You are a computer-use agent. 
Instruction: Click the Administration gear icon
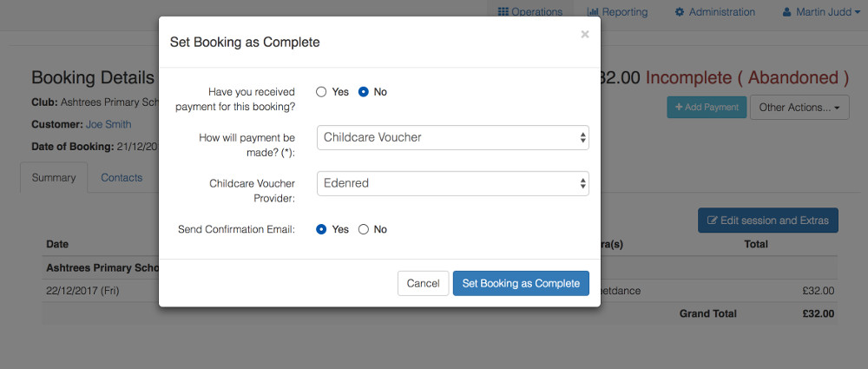coord(680,11)
